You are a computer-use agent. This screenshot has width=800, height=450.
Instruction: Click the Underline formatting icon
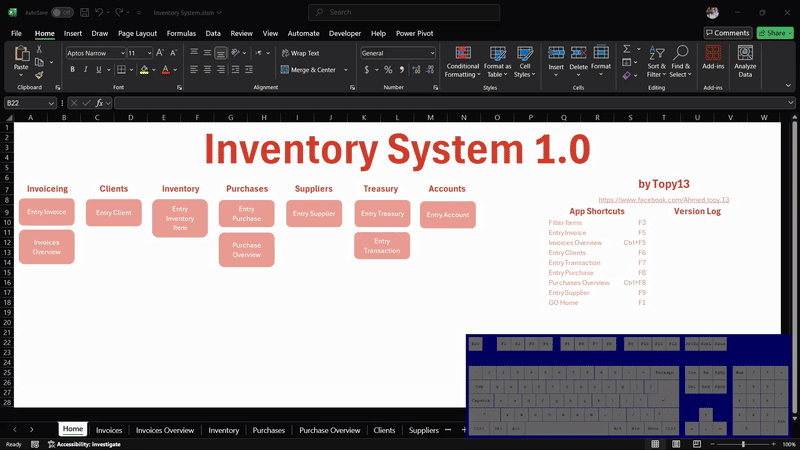pyautogui.click(x=98, y=69)
